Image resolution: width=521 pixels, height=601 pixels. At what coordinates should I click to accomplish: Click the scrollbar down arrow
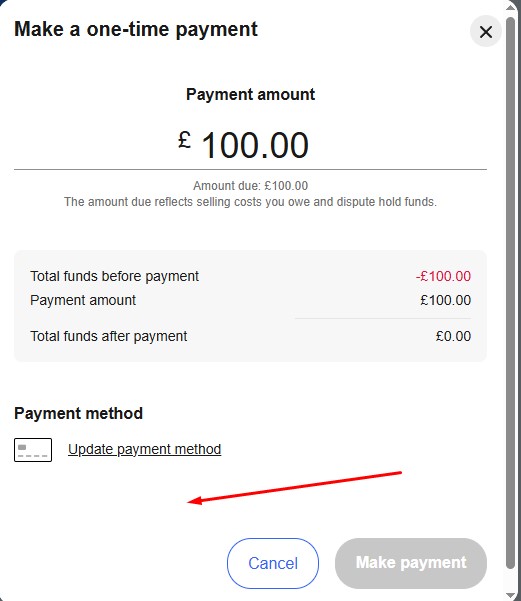click(x=510, y=594)
